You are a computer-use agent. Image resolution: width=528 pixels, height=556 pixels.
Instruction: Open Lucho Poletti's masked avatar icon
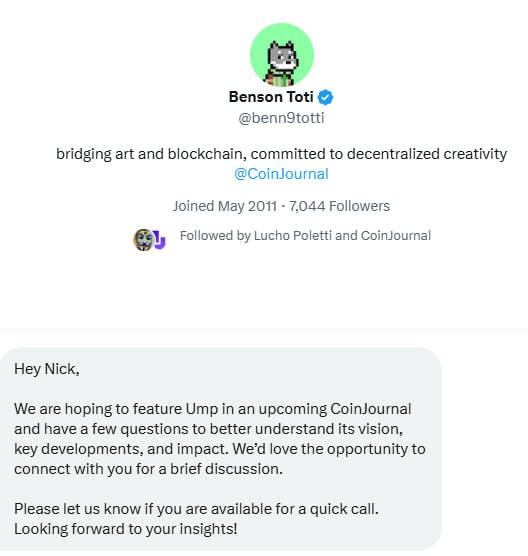point(143,240)
